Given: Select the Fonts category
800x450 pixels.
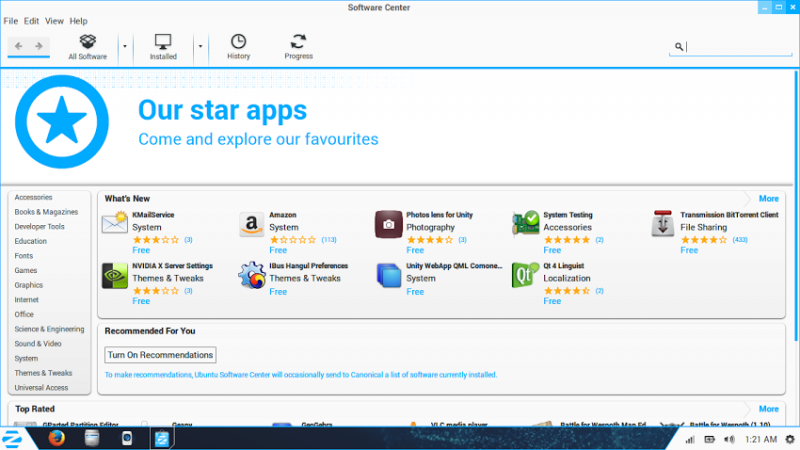Looking at the screenshot, I should click(23, 256).
